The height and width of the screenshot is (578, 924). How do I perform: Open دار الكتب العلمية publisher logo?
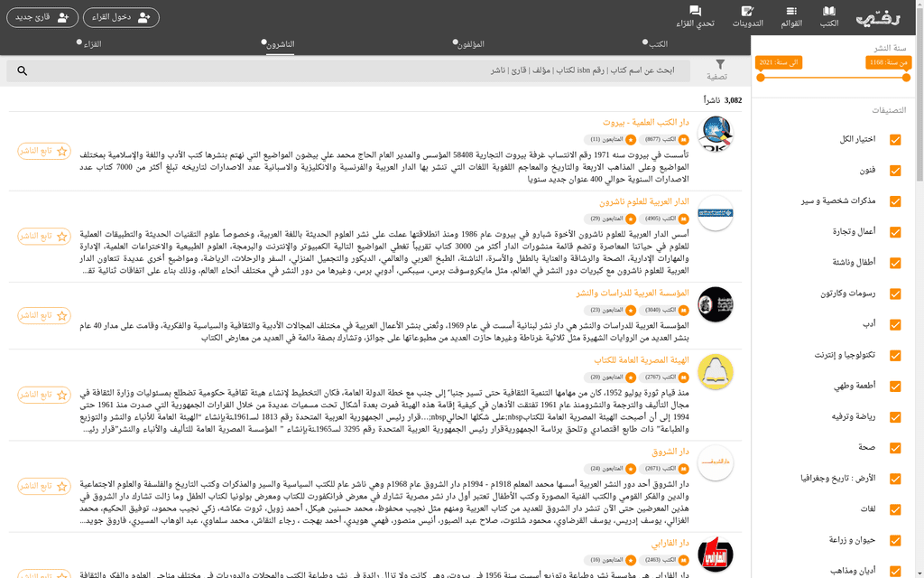point(715,134)
